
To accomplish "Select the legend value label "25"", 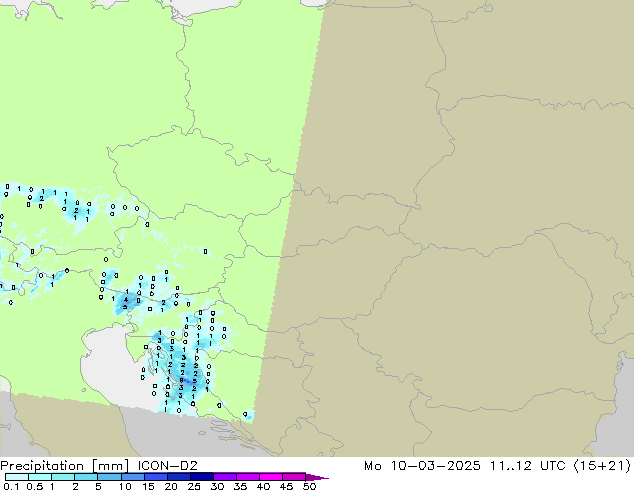I will [x=194, y=486].
